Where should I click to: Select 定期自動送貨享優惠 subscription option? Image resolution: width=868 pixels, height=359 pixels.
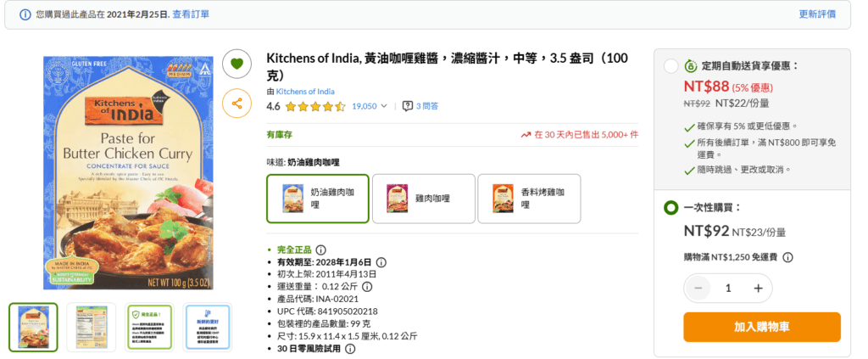coord(670,66)
